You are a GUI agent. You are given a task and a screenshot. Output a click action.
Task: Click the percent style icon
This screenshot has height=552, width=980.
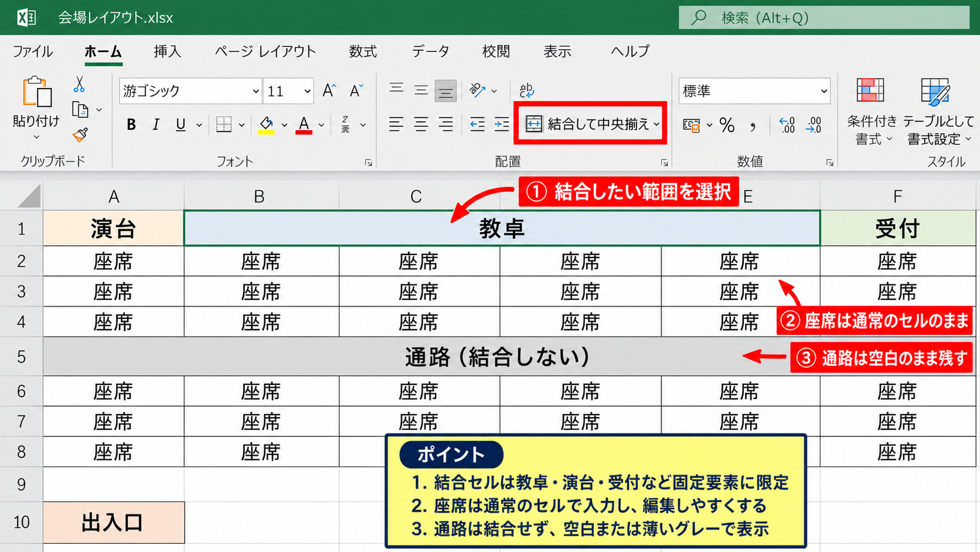point(727,125)
